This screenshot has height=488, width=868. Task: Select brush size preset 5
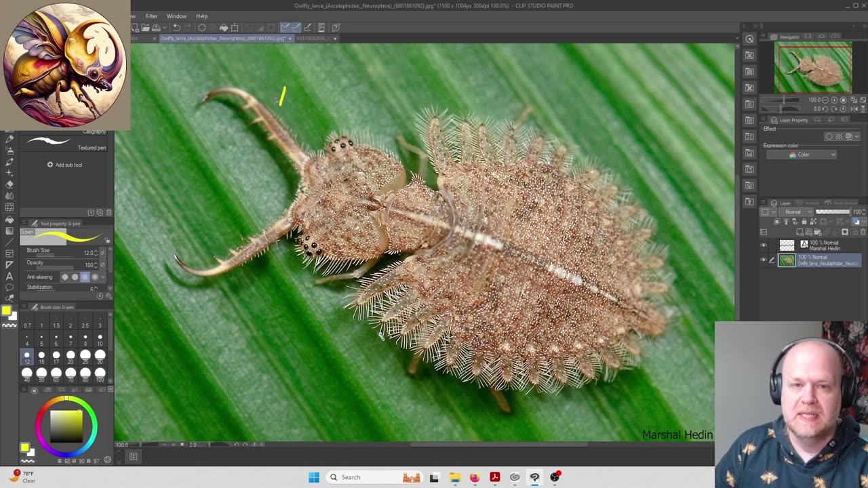pos(41,340)
